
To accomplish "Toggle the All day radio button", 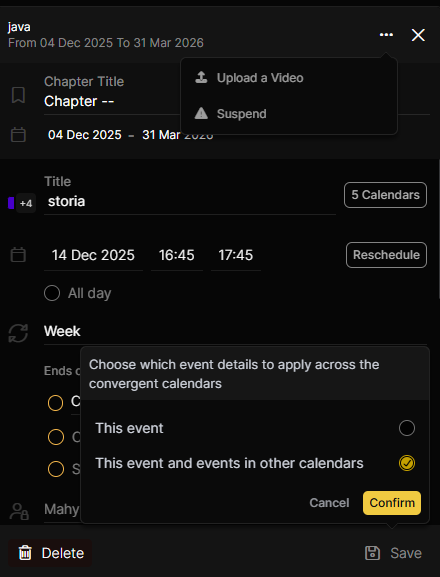I will 52,293.
